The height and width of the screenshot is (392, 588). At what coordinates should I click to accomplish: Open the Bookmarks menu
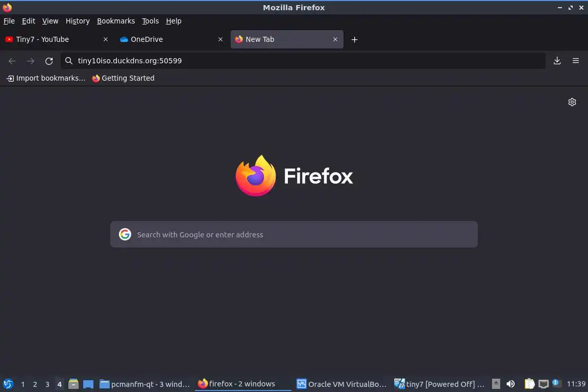click(x=116, y=21)
